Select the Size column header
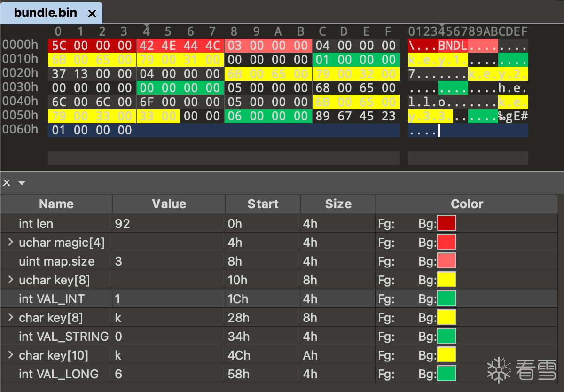 click(x=338, y=204)
